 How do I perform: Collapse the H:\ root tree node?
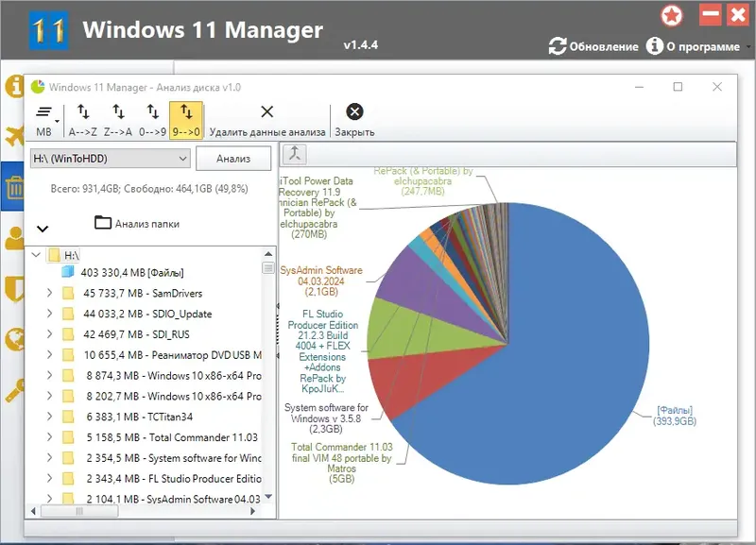[x=36, y=254]
